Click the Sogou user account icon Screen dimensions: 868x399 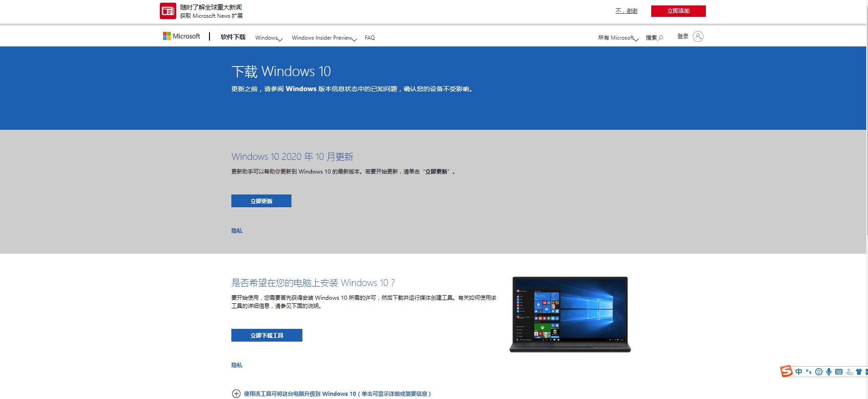point(849,372)
